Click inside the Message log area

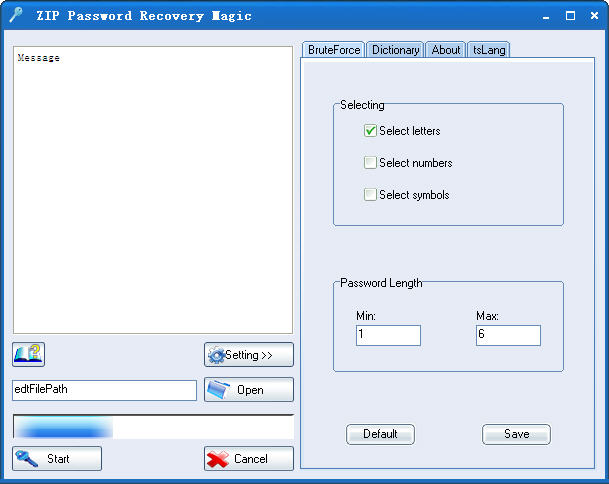153,190
